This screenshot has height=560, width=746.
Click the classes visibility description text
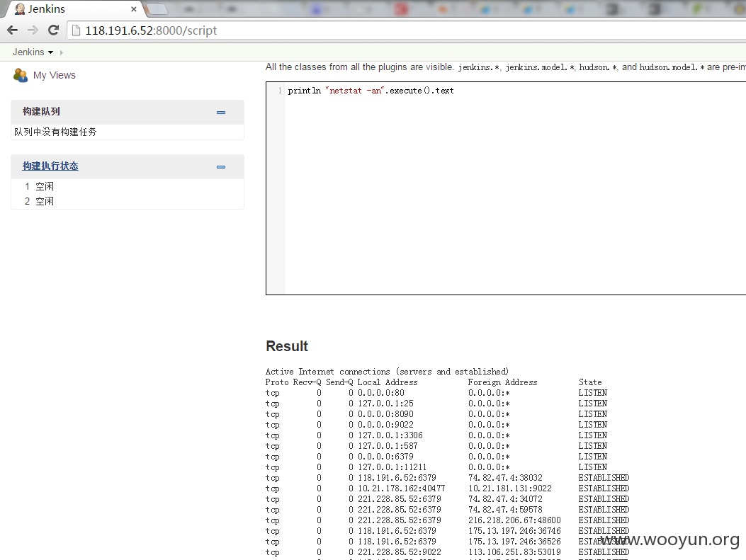(506, 67)
